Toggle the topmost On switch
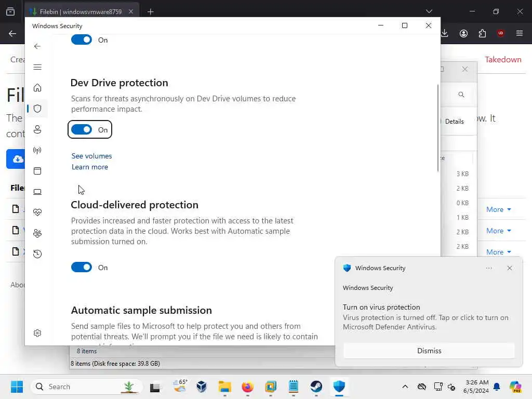Viewport: 532px width, 399px height. coord(82,39)
